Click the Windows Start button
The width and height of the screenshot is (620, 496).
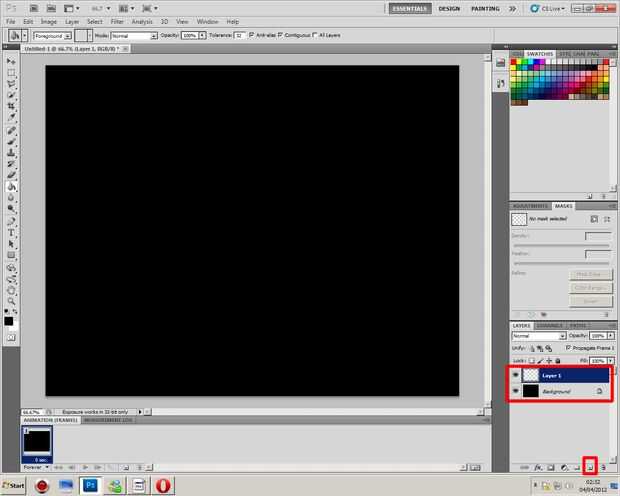click(x=13, y=485)
